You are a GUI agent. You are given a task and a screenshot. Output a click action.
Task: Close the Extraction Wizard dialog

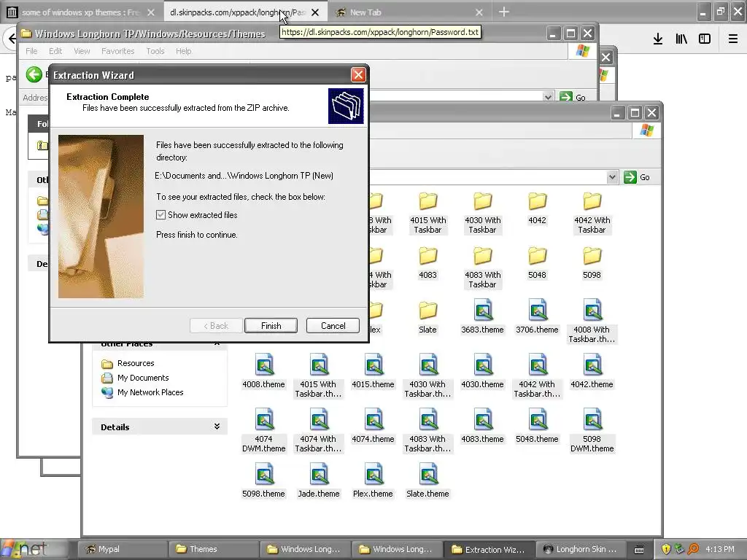pos(358,75)
